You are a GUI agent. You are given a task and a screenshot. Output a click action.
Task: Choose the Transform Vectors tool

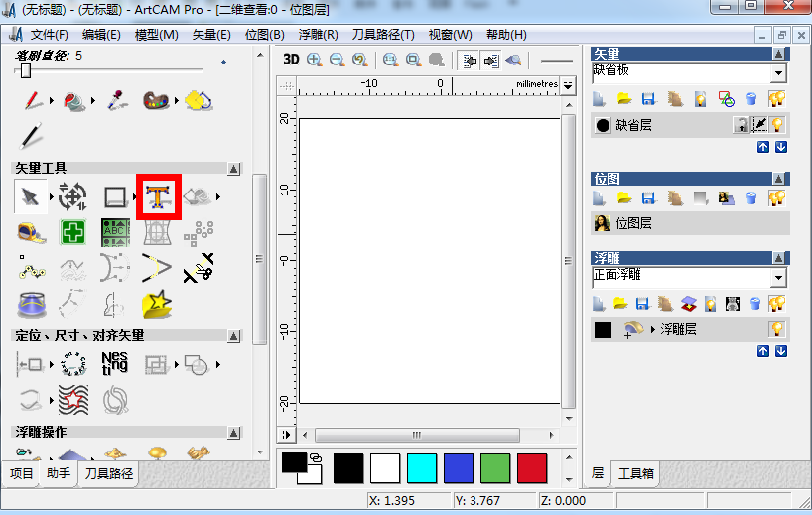(x=72, y=196)
